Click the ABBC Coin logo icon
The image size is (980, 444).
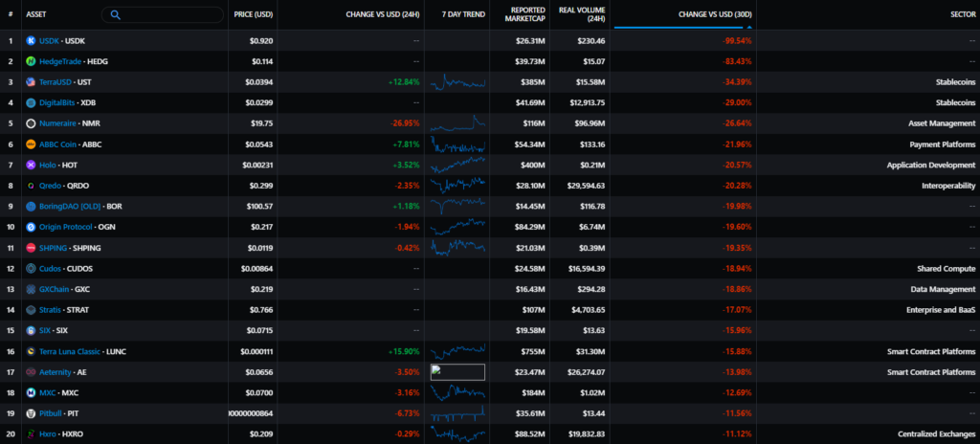coord(31,144)
